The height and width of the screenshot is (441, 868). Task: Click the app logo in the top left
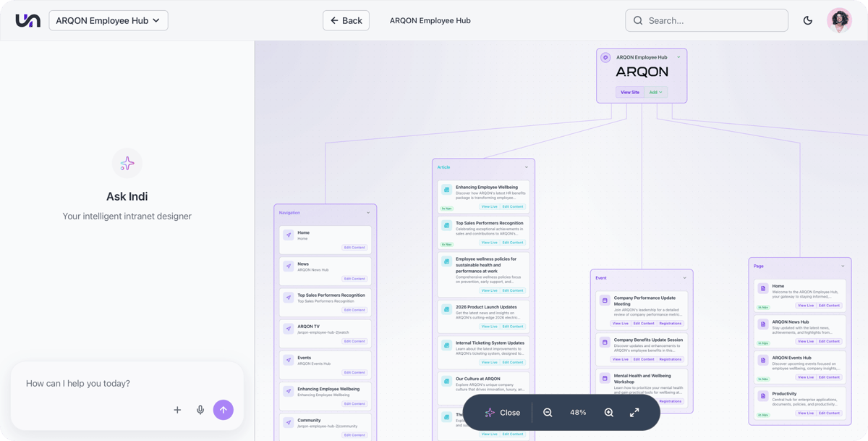pos(27,20)
